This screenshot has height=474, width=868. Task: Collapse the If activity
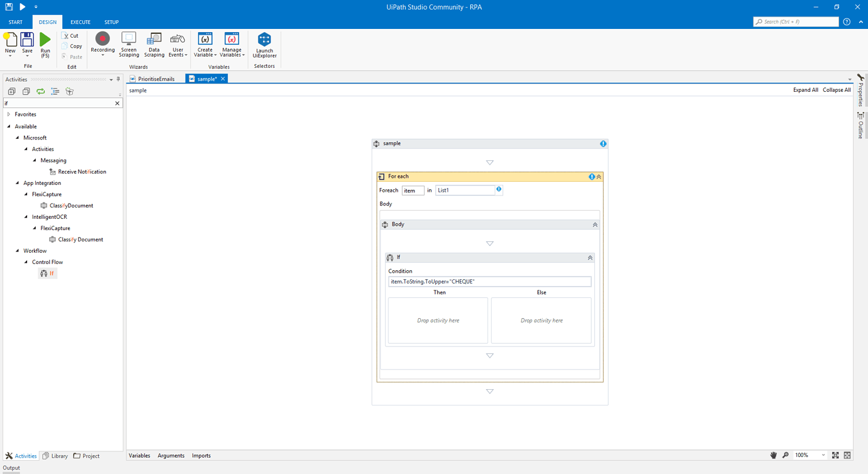[590, 258]
